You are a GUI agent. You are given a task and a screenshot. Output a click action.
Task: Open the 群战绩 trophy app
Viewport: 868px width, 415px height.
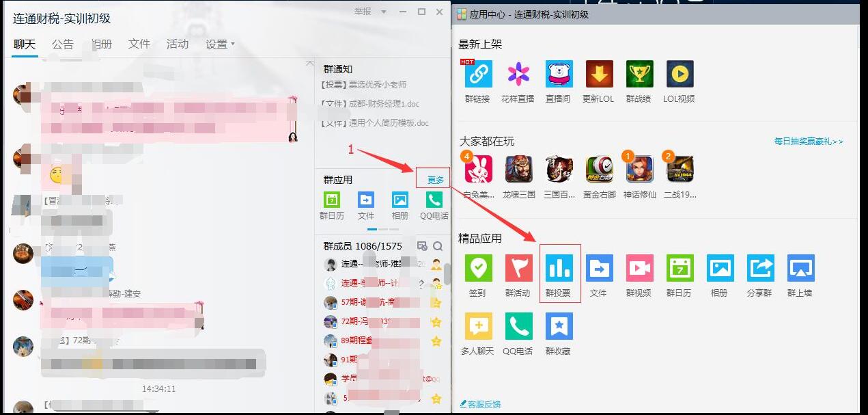(x=639, y=74)
